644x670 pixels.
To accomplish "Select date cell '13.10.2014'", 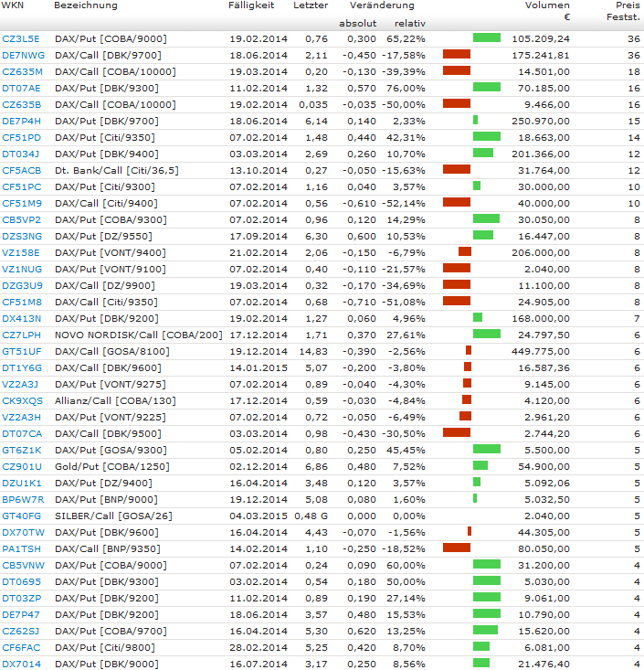I will click(x=259, y=171).
